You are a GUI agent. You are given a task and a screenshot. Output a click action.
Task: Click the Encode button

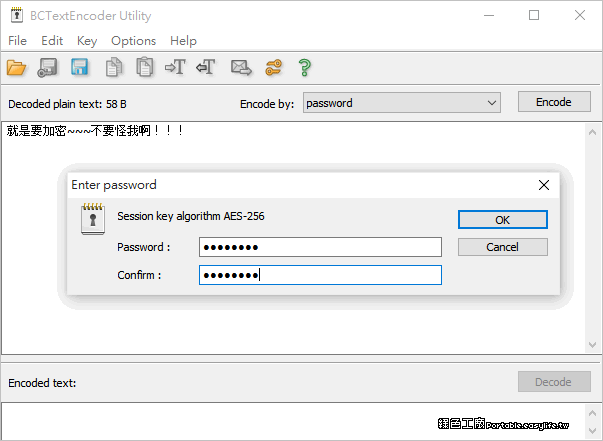point(553,102)
